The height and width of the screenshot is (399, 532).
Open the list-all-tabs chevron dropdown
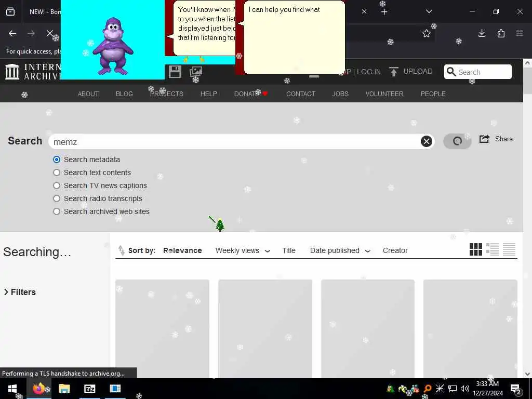point(429,11)
